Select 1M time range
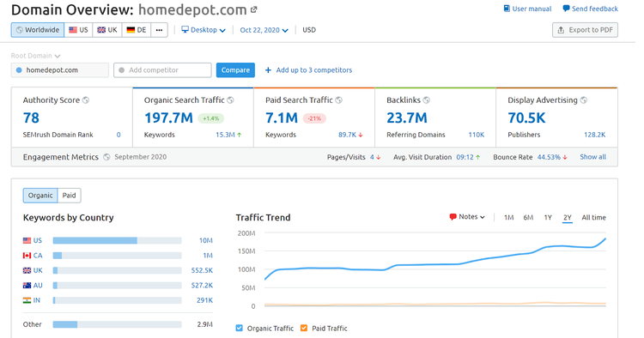Viewport: 644px width, 338px height. tap(508, 217)
